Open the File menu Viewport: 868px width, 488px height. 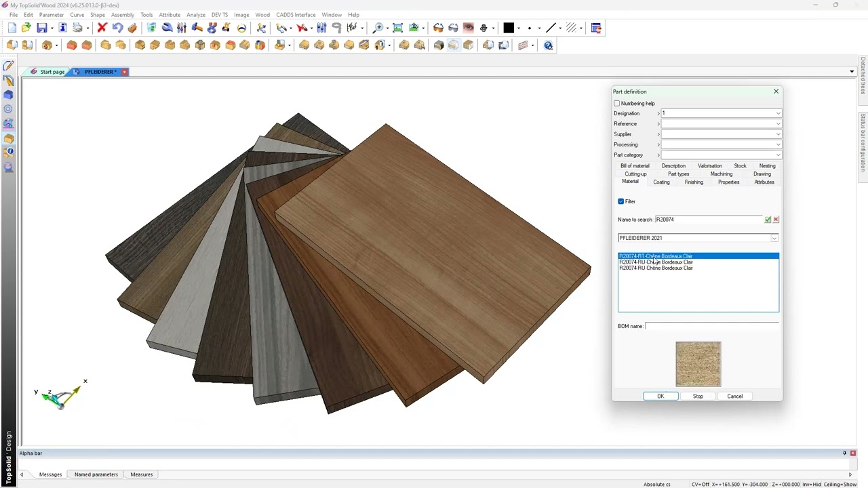click(14, 14)
